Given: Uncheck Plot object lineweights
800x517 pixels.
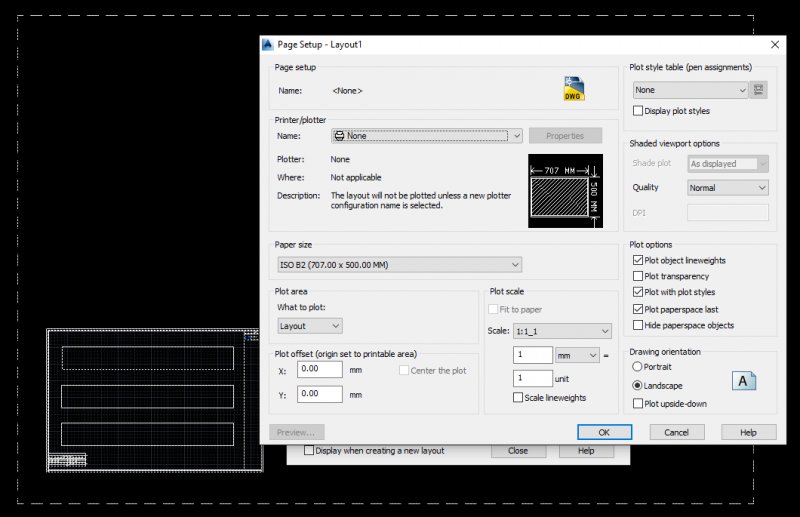Looking at the screenshot, I should [x=639, y=261].
